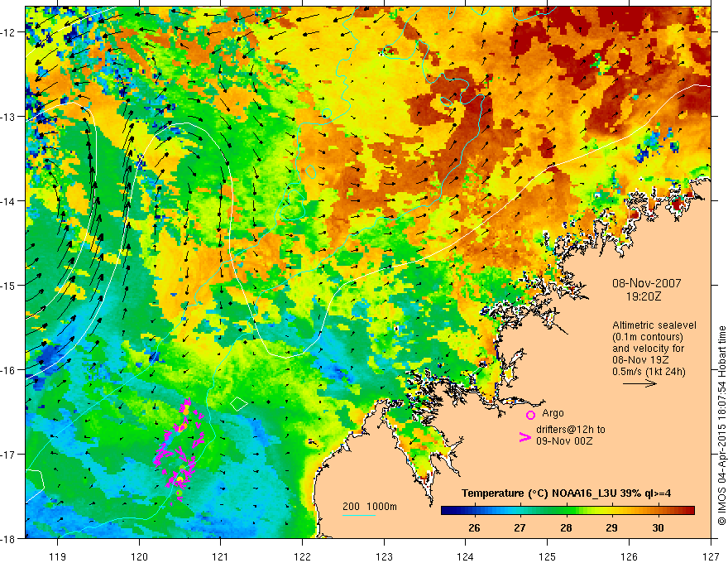Click longitude axis label '123'
The height and width of the screenshot is (563, 728).
(x=384, y=556)
